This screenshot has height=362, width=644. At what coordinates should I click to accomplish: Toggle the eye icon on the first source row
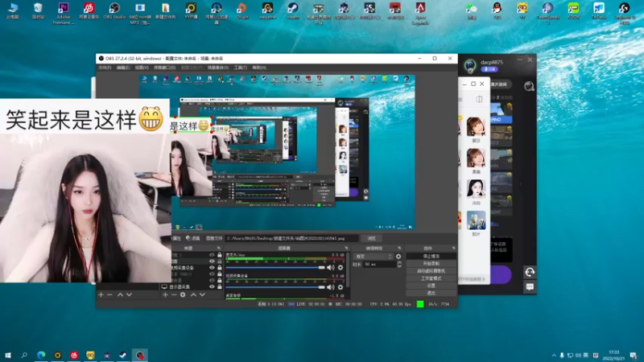(x=212, y=255)
